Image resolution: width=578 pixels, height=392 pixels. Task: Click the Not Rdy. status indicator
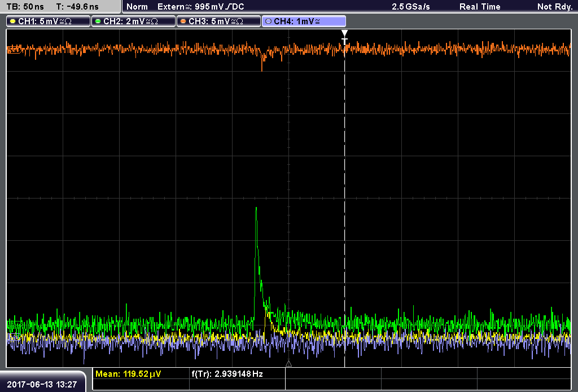click(555, 7)
